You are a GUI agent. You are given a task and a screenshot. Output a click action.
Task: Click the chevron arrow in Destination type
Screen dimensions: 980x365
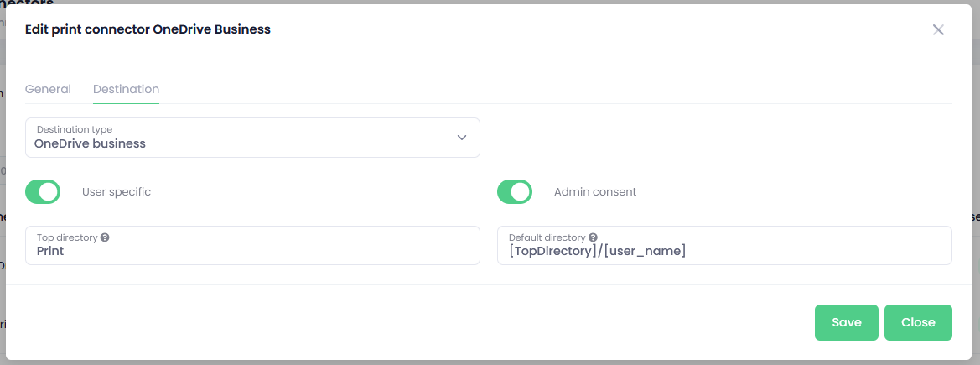tap(462, 137)
